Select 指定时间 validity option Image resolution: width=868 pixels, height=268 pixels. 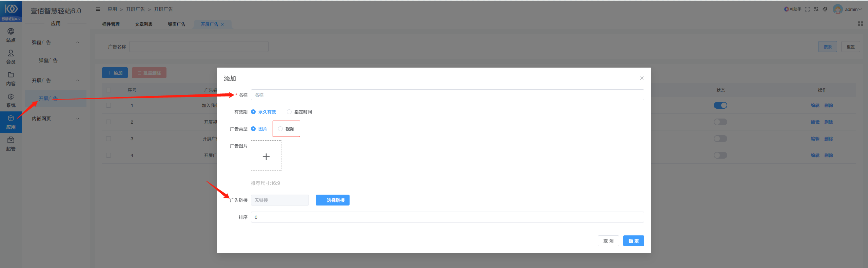tap(299, 112)
